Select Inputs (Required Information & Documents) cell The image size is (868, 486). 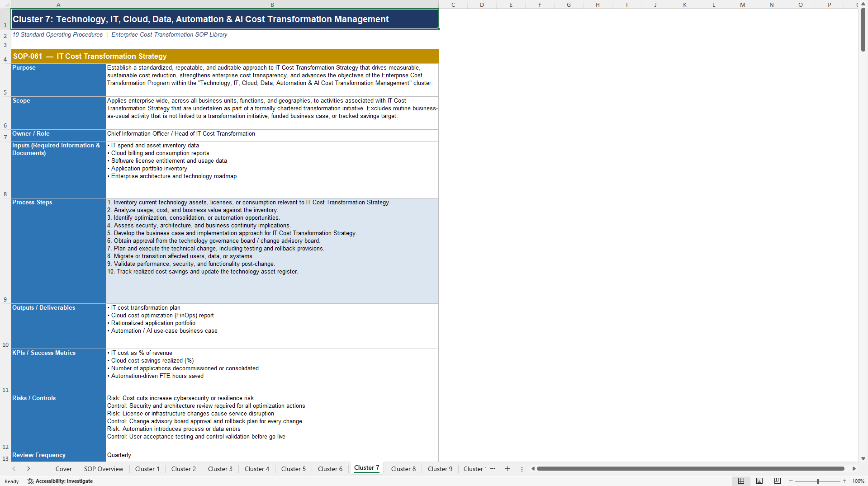(58, 170)
